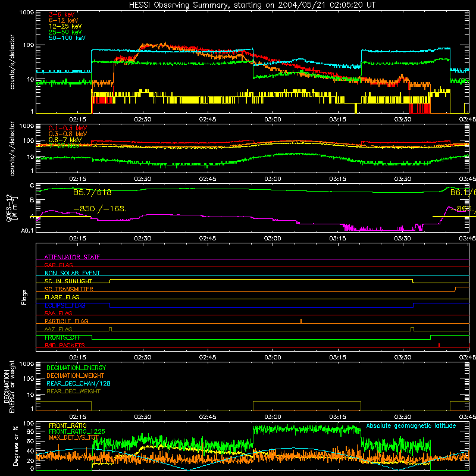Select the green 25-50 keV legend entry

[x=65, y=32]
